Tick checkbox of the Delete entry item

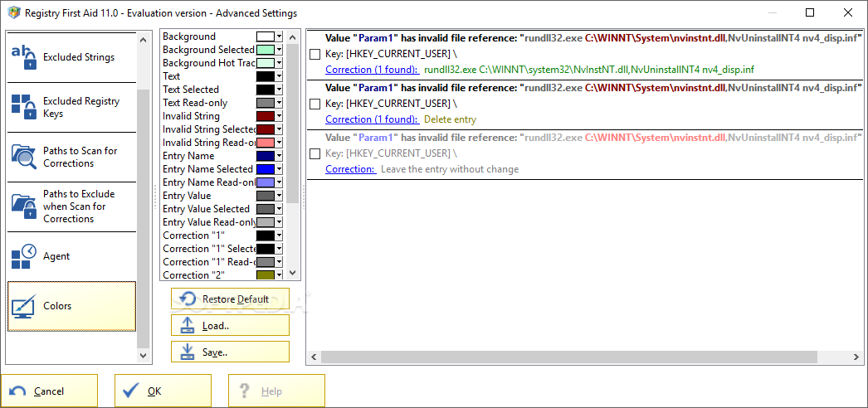tap(315, 104)
